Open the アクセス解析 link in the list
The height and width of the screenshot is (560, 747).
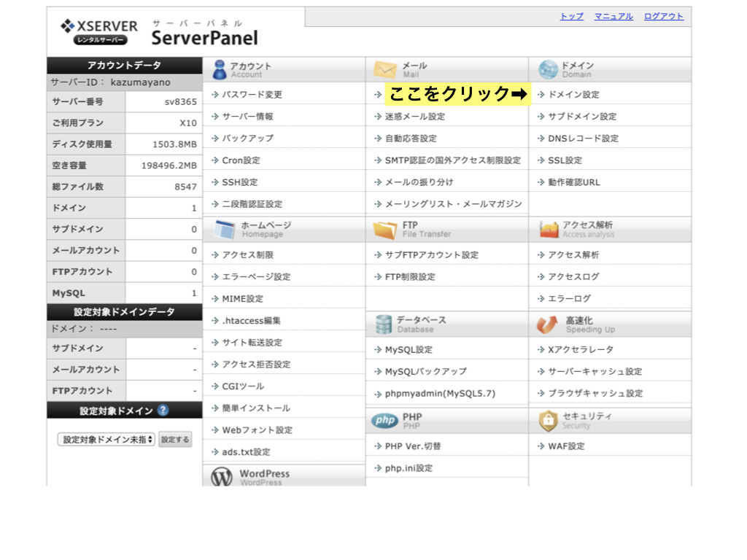tap(573, 255)
